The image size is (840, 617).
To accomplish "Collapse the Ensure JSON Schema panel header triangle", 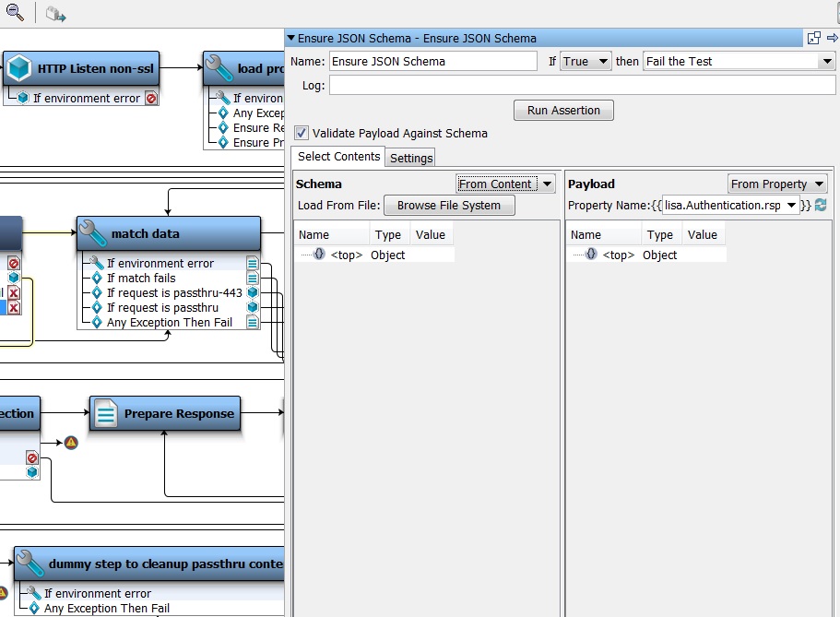I will tap(291, 37).
